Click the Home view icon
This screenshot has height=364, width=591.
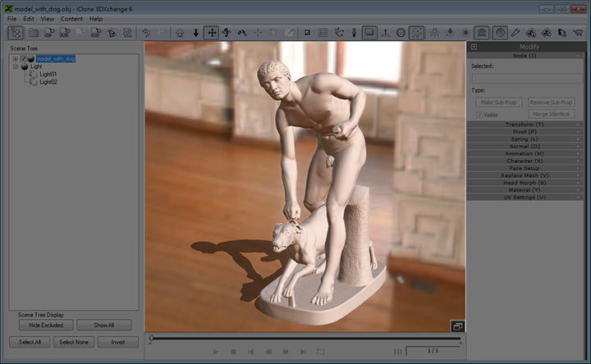pos(180,33)
